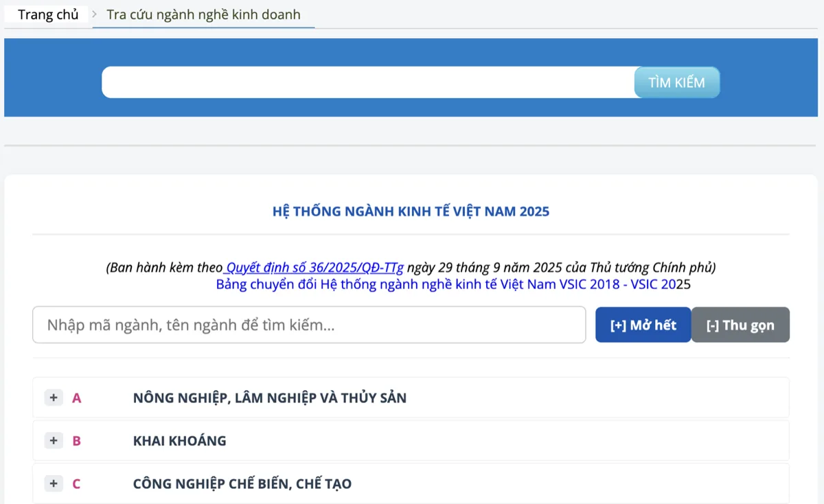Click the [+] Mở hết button
Image resolution: width=824 pixels, height=504 pixels.
pos(643,325)
